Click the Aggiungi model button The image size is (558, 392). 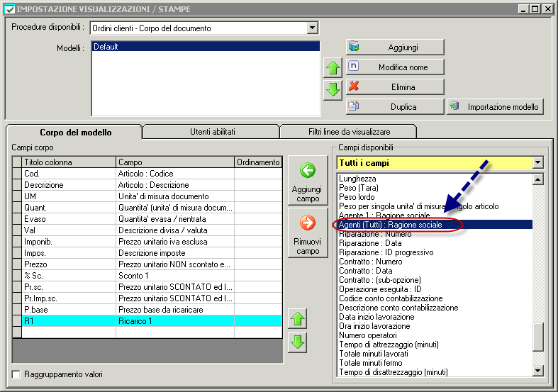(395, 47)
